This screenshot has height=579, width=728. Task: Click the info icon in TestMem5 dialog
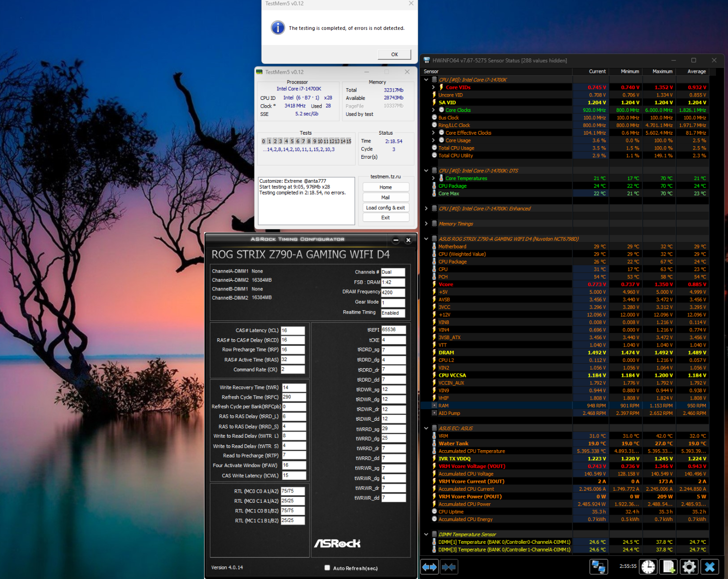278,28
